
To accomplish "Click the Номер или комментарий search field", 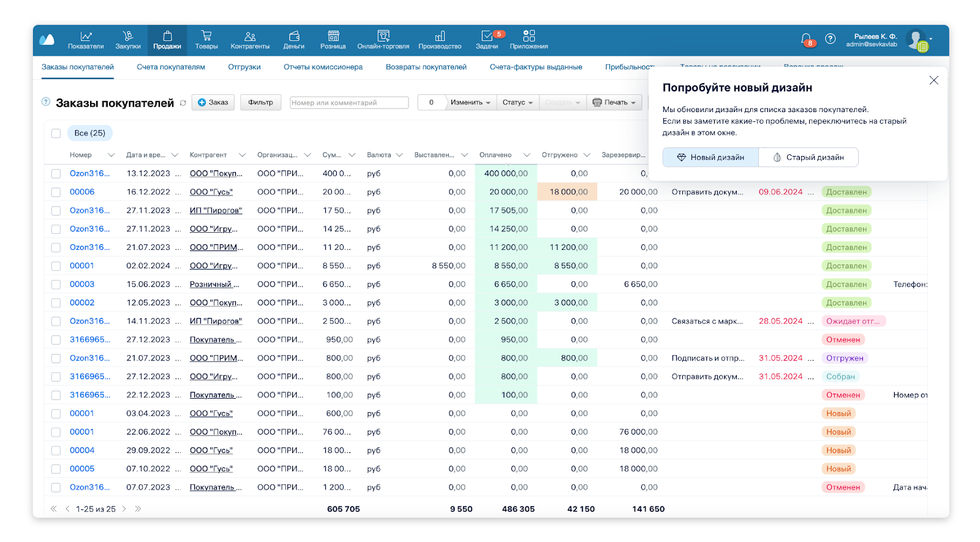I will click(x=349, y=102).
